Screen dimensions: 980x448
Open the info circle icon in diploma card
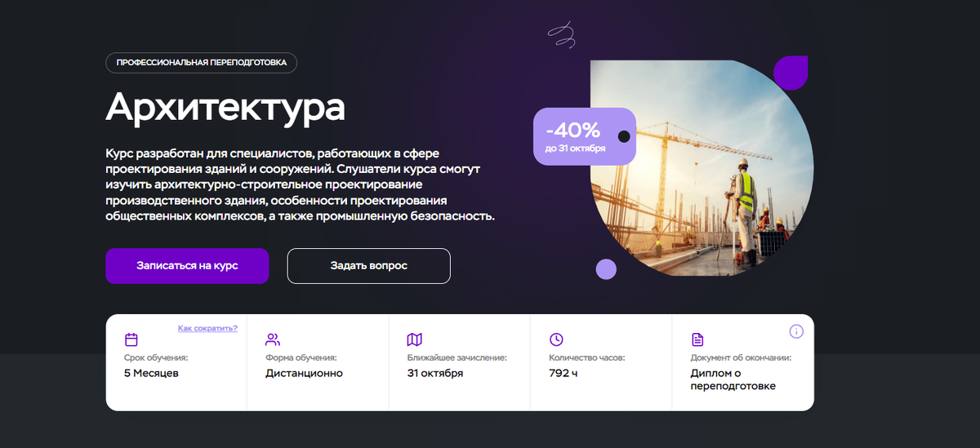[x=796, y=331]
